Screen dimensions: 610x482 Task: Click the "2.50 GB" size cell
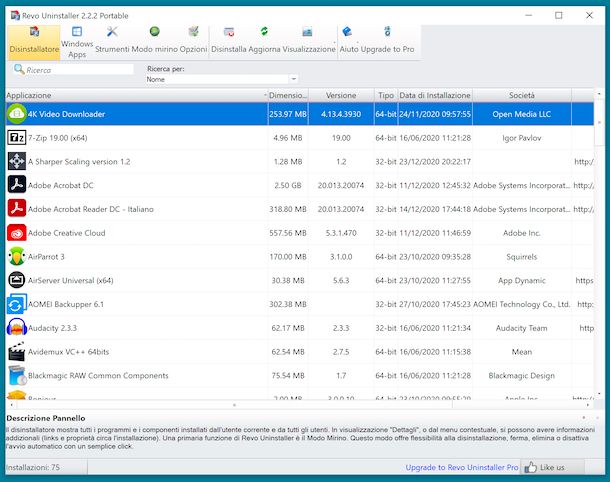click(x=287, y=186)
